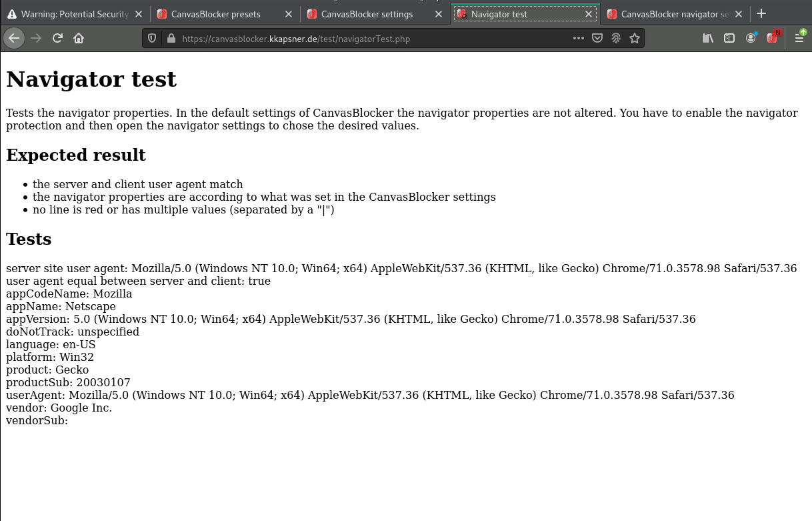Click 'user agent equal between server and client: true'
Viewport: 812px width, 521px height.
point(138,281)
